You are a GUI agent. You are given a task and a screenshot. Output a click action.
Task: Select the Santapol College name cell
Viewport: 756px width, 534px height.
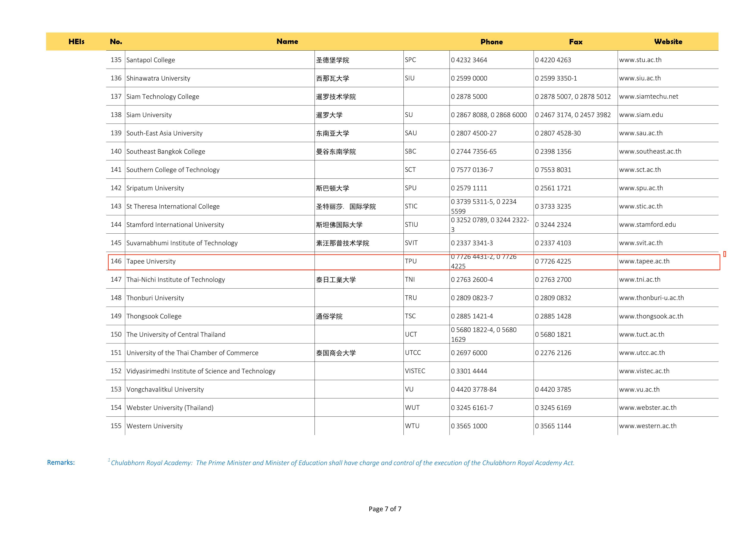pos(220,60)
